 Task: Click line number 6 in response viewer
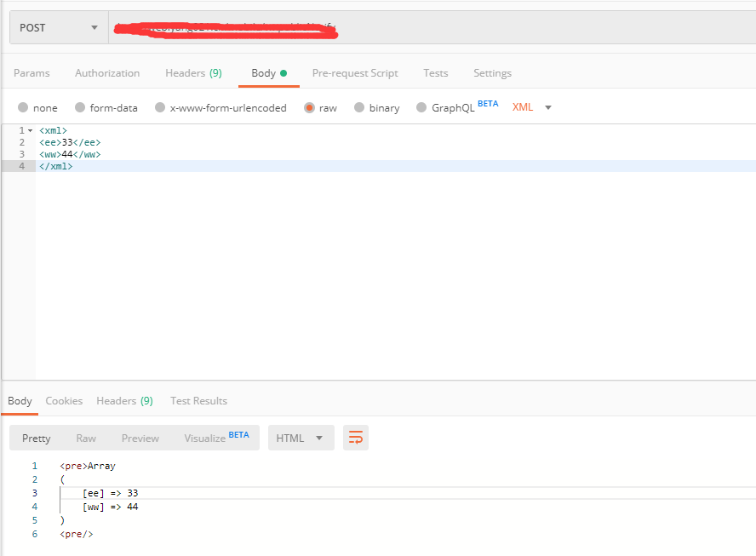pos(34,534)
